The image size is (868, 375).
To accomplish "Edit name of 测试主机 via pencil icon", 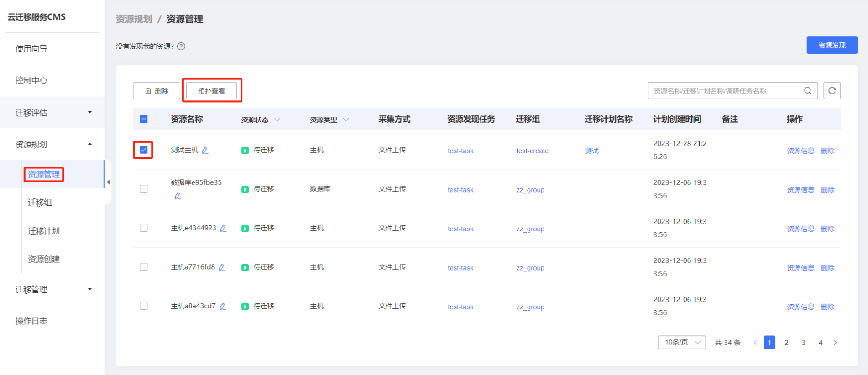I will coord(205,150).
